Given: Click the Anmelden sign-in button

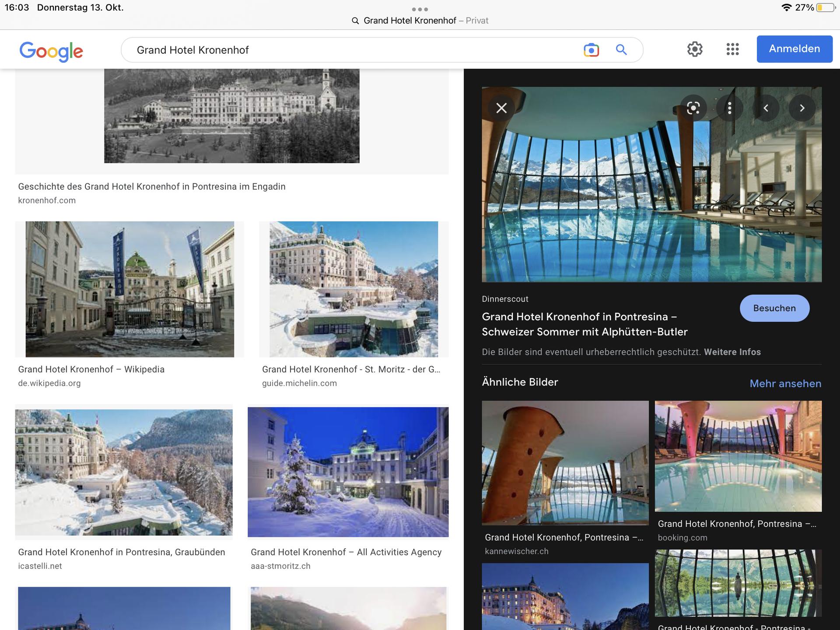Looking at the screenshot, I should (794, 49).
